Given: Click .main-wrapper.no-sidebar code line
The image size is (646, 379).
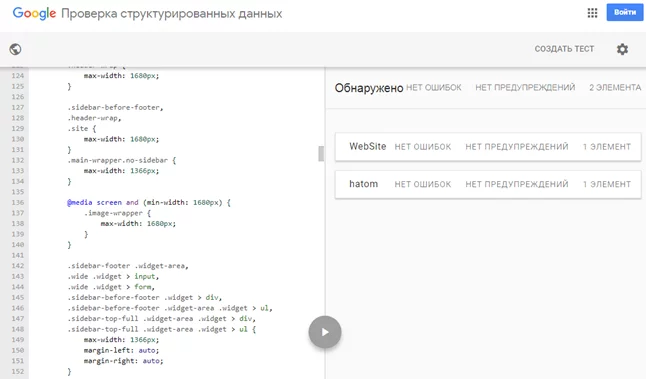Looking at the screenshot, I should [x=122, y=160].
